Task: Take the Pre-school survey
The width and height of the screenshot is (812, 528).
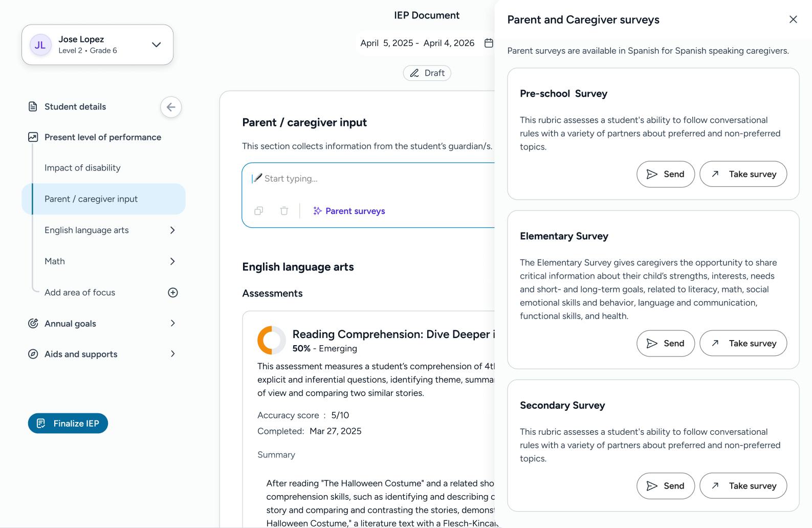Action: pos(743,174)
